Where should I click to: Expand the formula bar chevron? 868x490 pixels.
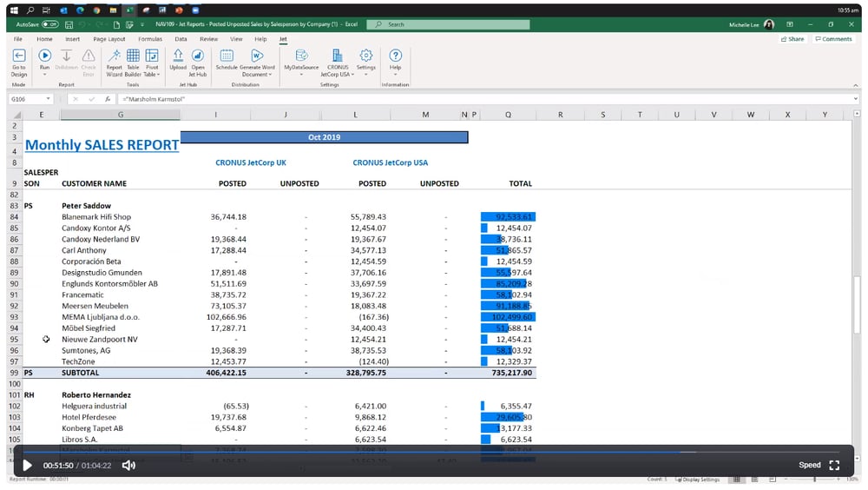(856, 99)
